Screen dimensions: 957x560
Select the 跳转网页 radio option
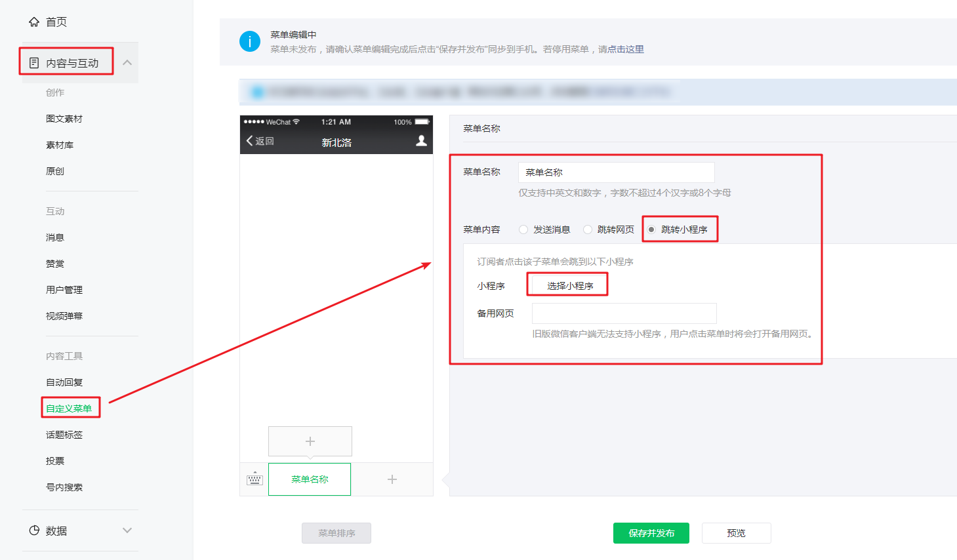[x=588, y=230]
